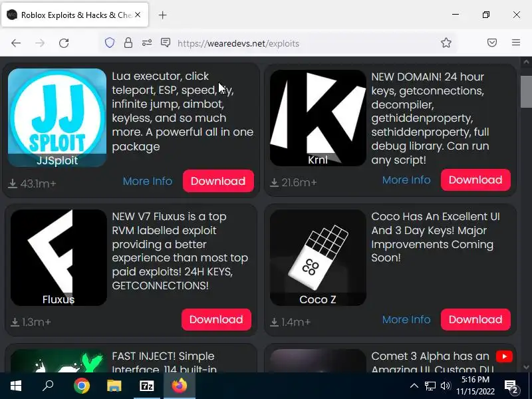Click the Krnl 21.6m+ download count
The image size is (532, 399).
click(x=293, y=182)
